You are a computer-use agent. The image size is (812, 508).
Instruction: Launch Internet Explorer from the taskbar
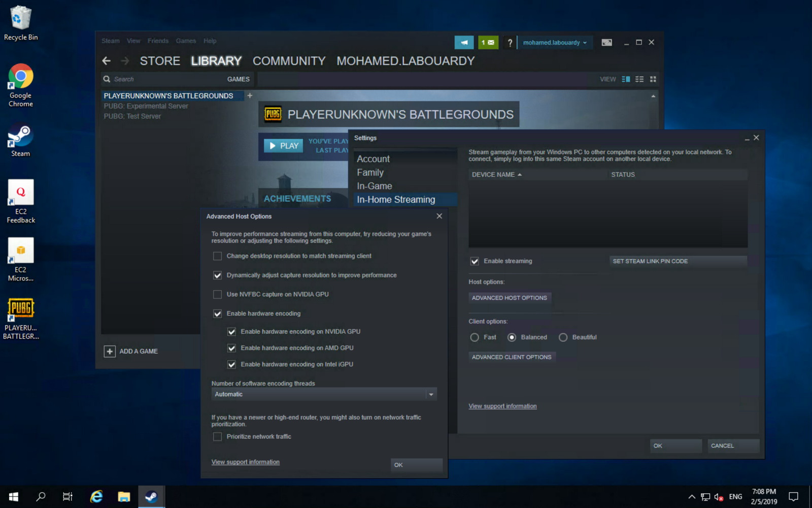[x=96, y=496]
